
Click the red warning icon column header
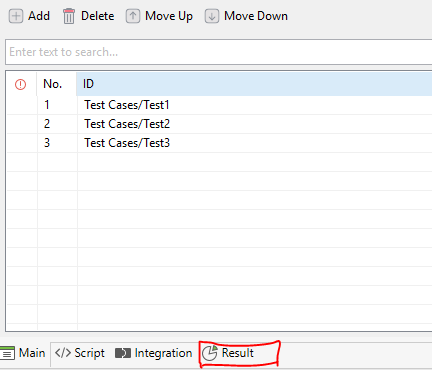[20, 84]
